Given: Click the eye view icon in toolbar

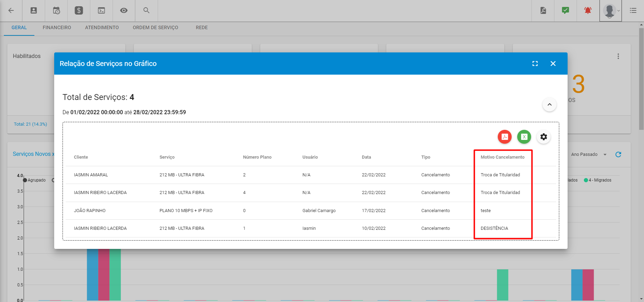Looking at the screenshot, I should point(124,10).
